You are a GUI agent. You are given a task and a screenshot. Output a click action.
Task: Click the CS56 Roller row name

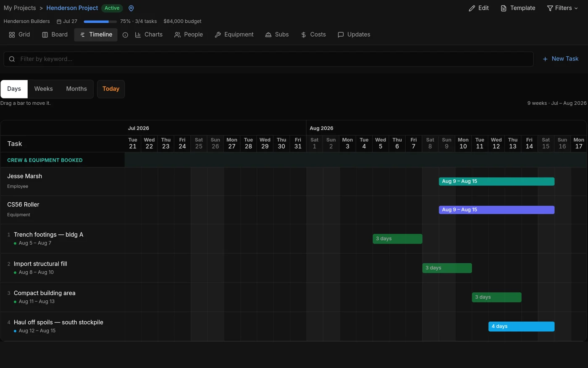(23, 204)
